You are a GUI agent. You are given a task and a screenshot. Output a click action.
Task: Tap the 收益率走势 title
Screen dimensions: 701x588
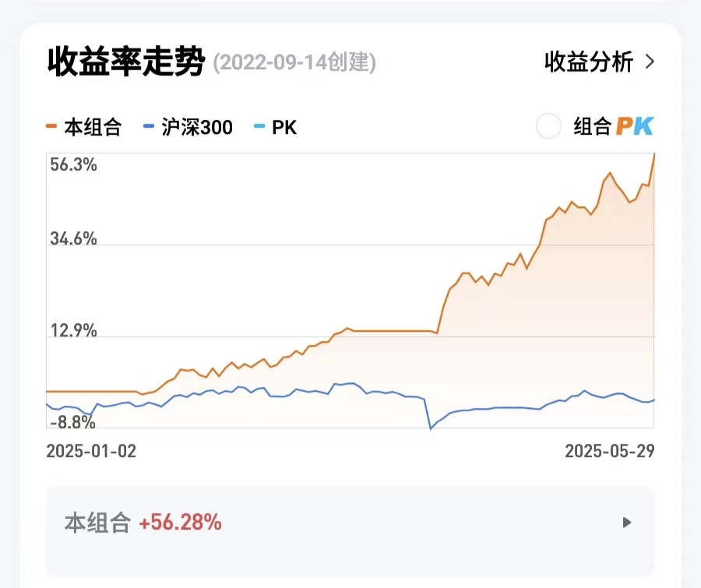click(x=125, y=62)
